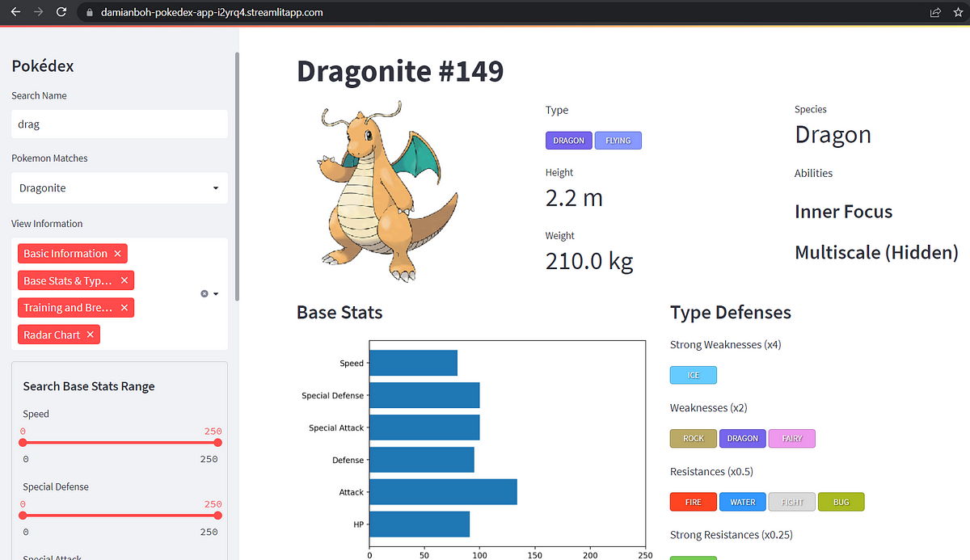Click the Dragonite #149 heading
This screenshot has height=560, width=970.
click(400, 71)
